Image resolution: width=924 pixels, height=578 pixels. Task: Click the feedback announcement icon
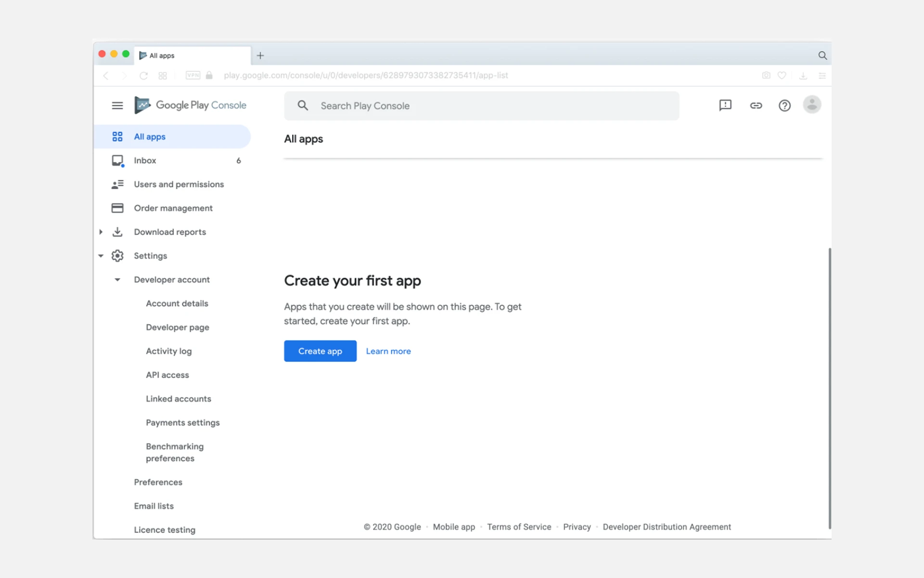coord(725,105)
